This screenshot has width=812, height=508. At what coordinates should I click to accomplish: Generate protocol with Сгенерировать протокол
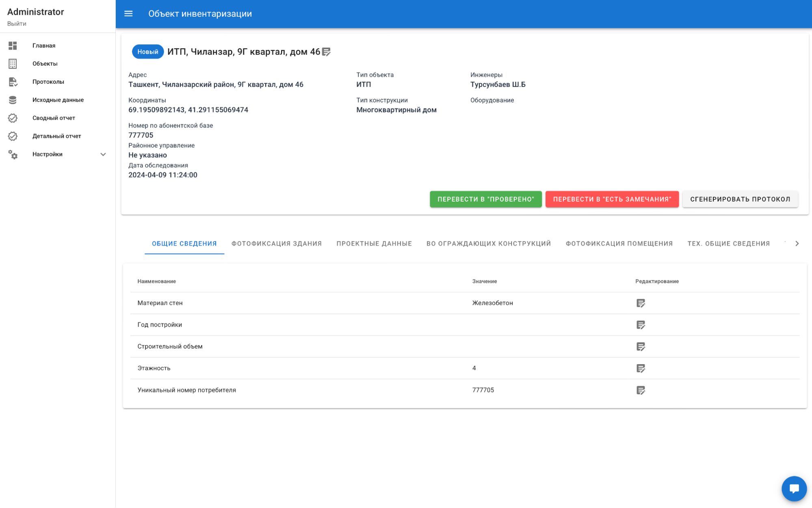(x=740, y=199)
